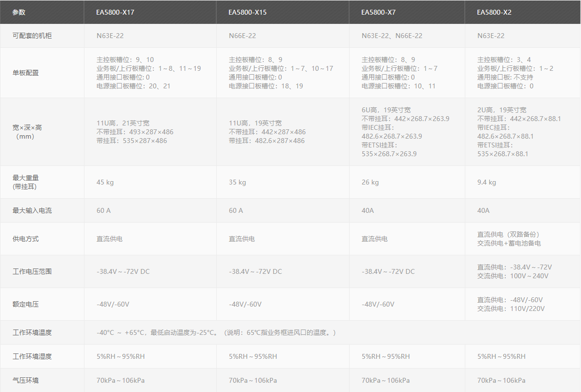Image resolution: width=581 pixels, height=392 pixels.
Task: Click the dimension '不带挂耳：442×268.7×263.9'
Action: pos(405,119)
